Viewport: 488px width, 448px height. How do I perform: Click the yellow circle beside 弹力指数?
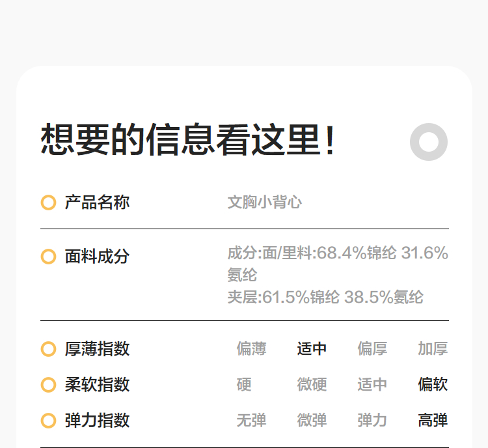click(x=48, y=421)
